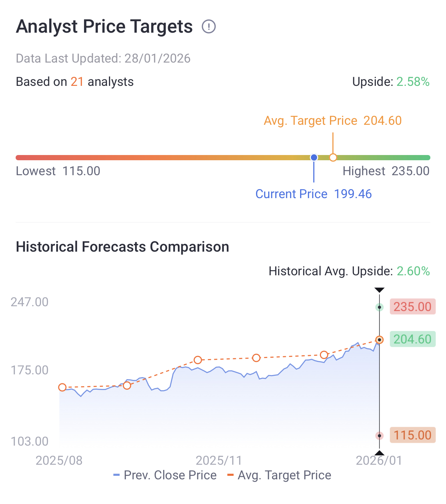Click the Upside 2.58% value
Image resolution: width=446 pixels, height=504 pixels.
[x=413, y=82]
